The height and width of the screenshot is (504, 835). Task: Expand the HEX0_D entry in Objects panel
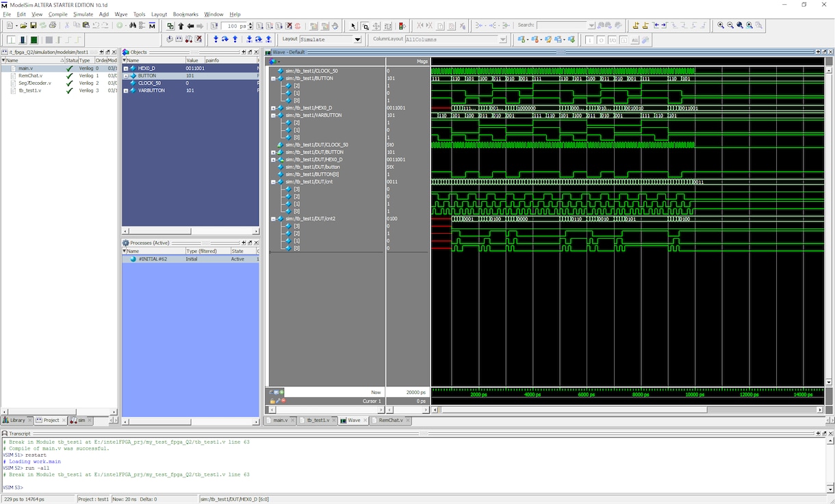coord(125,68)
